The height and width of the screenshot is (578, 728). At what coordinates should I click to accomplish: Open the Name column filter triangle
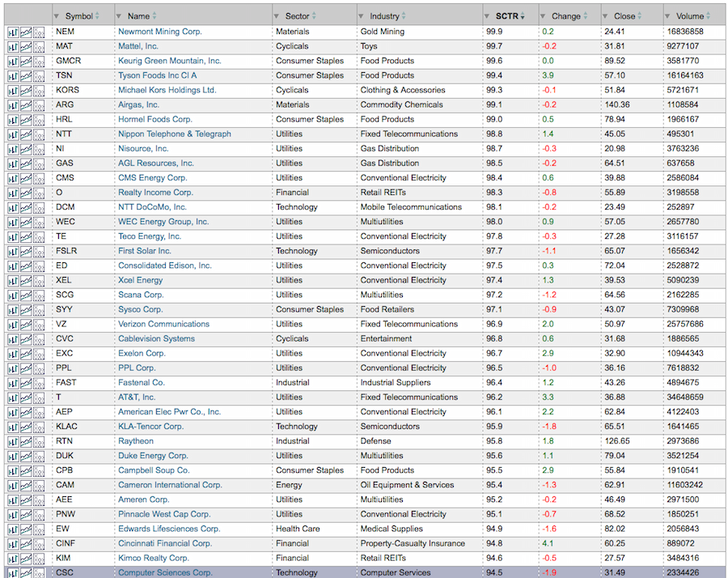pyautogui.click(x=118, y=16)
